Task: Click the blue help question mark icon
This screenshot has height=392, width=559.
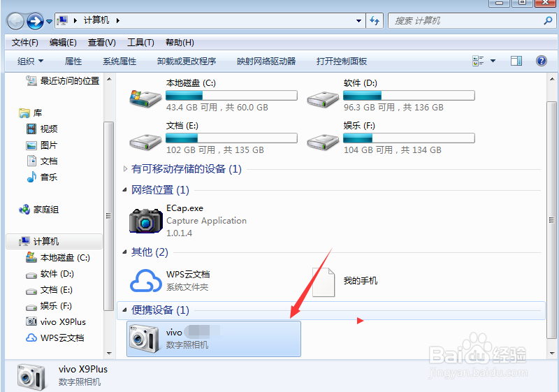Action: [541, 61]
